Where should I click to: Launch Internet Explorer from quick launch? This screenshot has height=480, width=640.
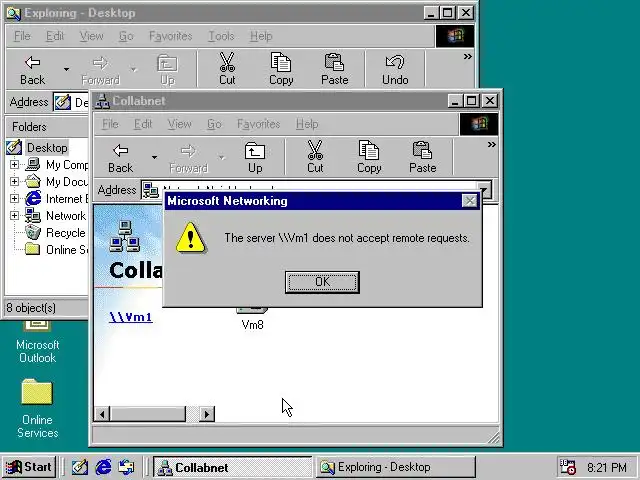[103, 467]
